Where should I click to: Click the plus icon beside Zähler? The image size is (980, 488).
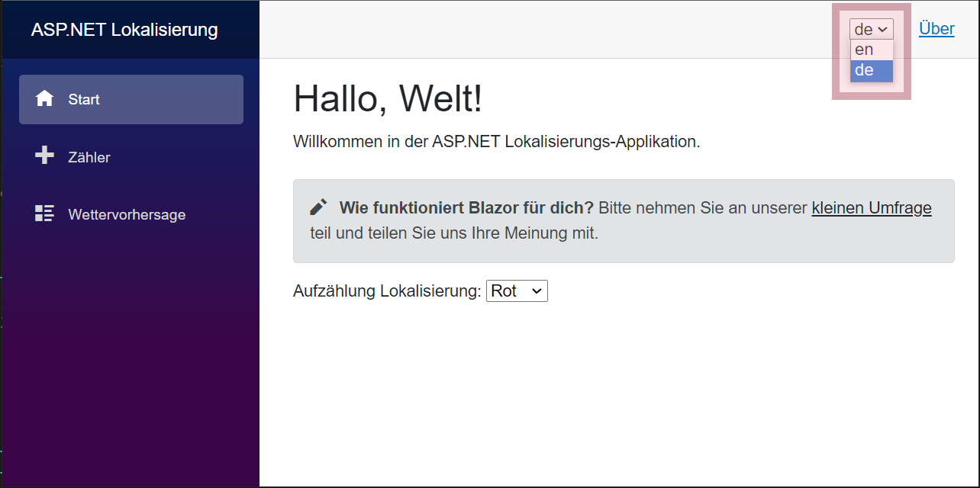click(x=45, y=156)
